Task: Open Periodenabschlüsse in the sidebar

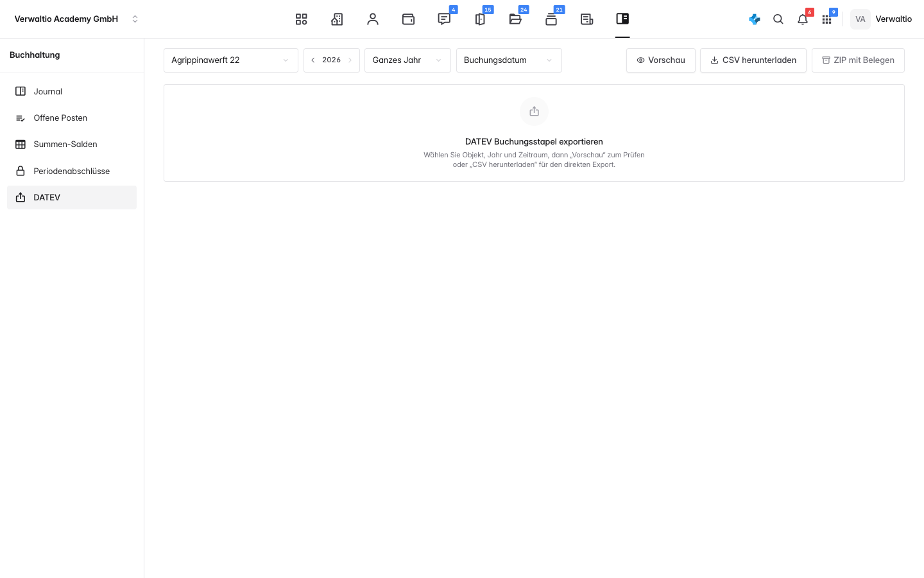Action: tap(72, 171)
